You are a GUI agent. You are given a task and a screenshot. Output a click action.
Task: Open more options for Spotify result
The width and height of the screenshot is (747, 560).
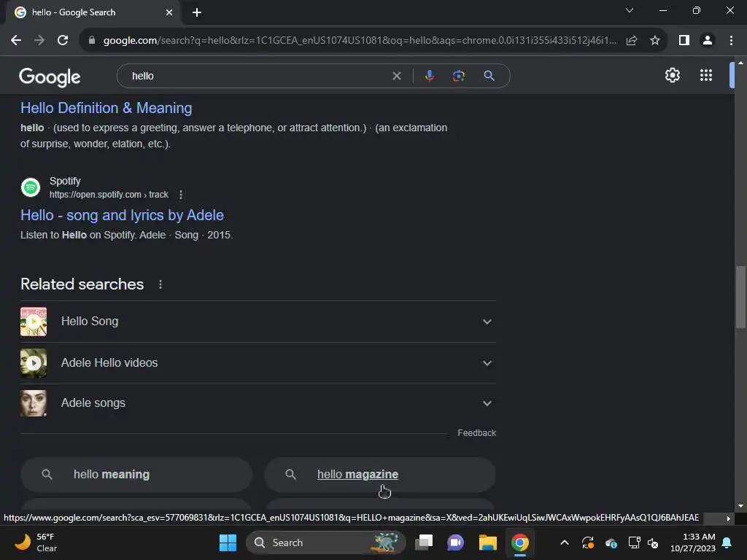coord(181,194)
